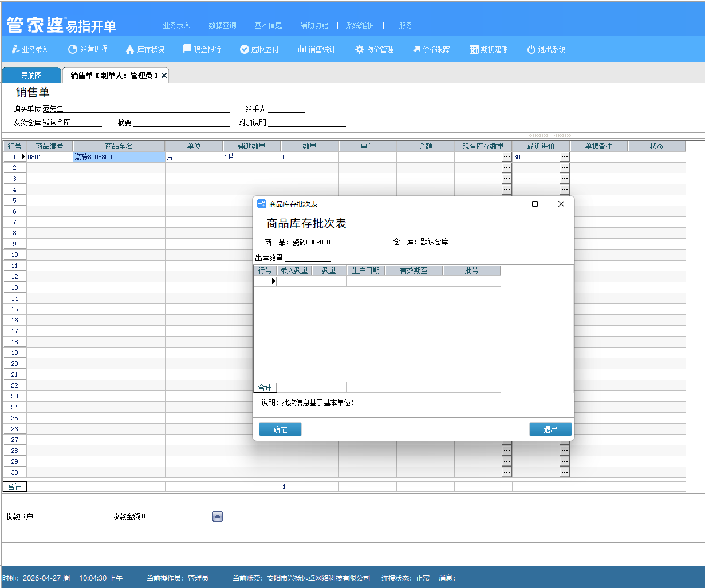This screenshot has width=705, height=588.
Task: Open the 现金银行 toolbar item
Action: (202, 49)
